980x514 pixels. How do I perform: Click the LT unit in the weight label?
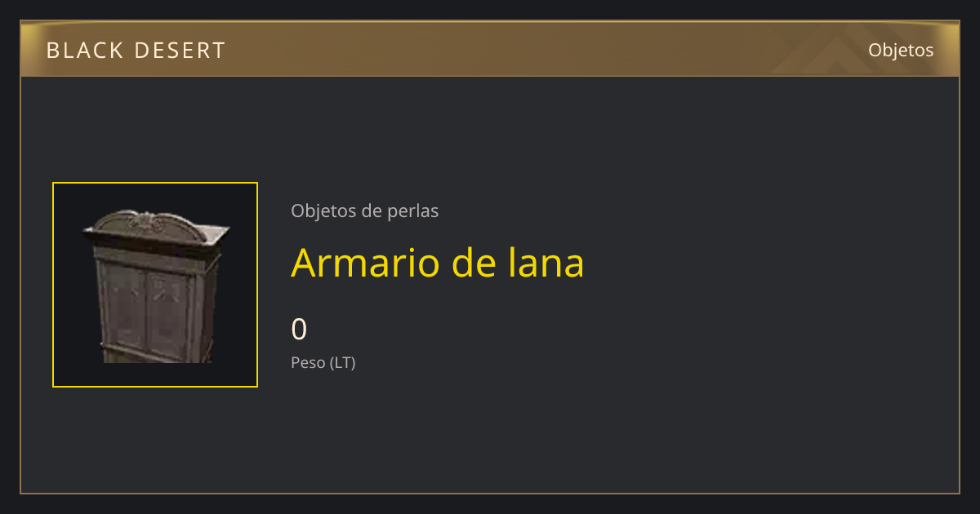tap(343, 363)
